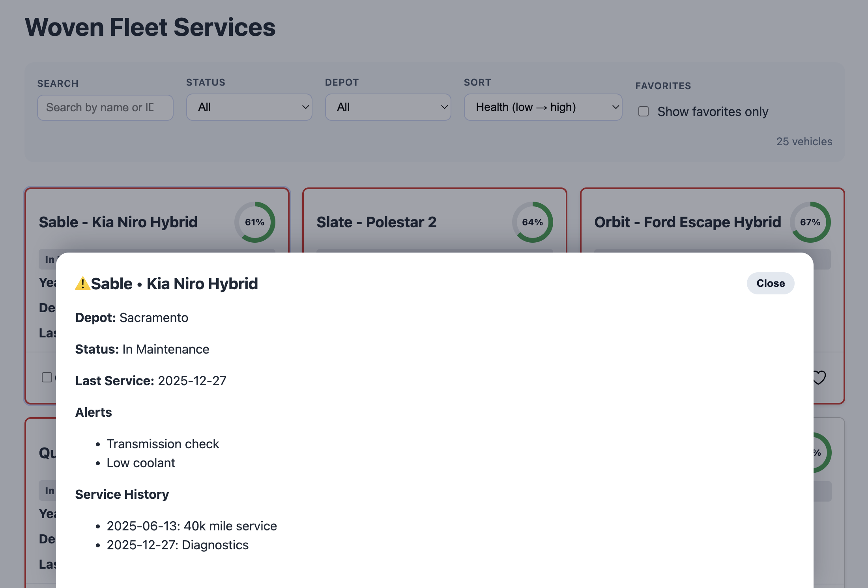
Task: Close the Sable vehicle details dialog
Action: coord(770,283)
